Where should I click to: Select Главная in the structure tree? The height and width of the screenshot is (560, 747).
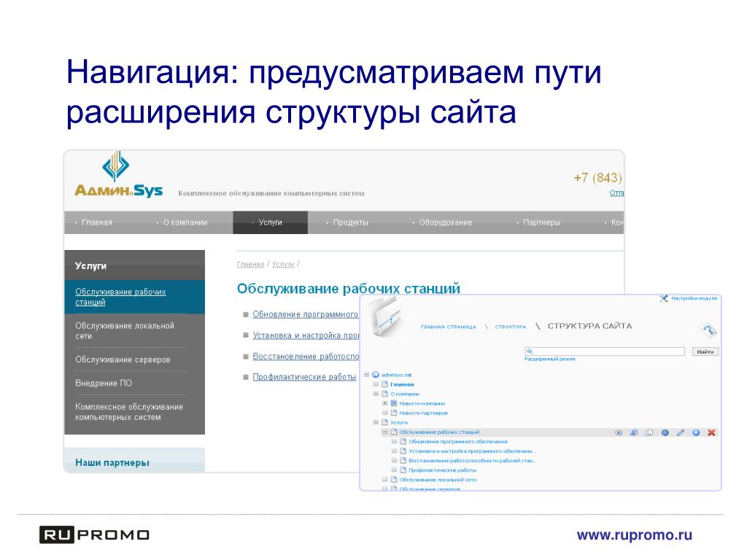(402, 384)
